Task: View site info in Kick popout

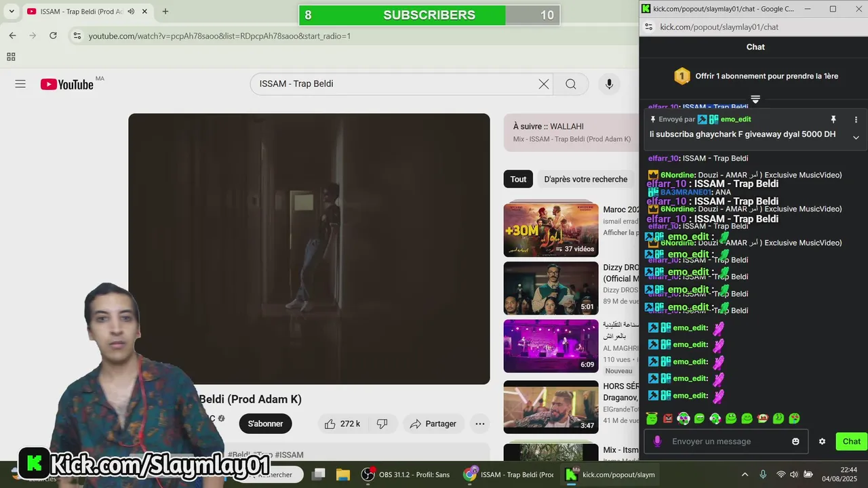Action: click(648, 27)
